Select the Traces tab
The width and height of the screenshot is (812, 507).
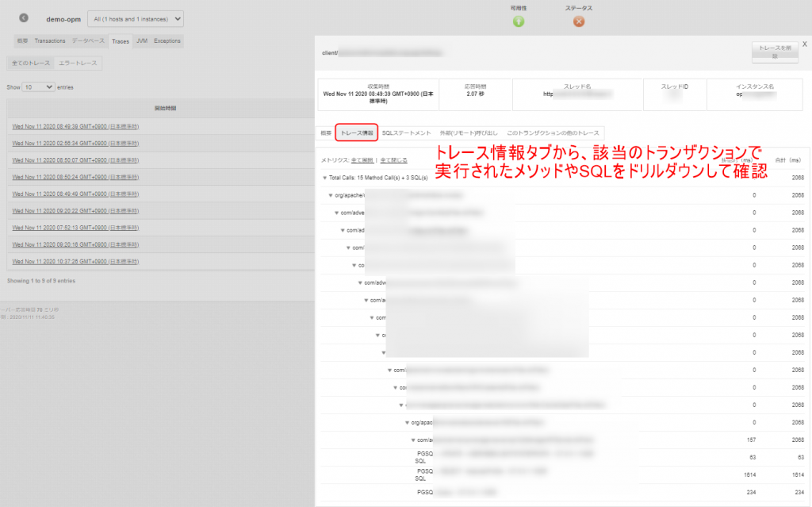point(121,41)
